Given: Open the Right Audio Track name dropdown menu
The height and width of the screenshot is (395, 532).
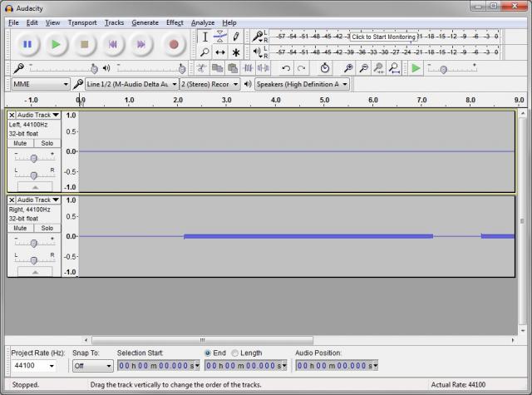Looking at the screenshot, I should [x=38, y=200].
